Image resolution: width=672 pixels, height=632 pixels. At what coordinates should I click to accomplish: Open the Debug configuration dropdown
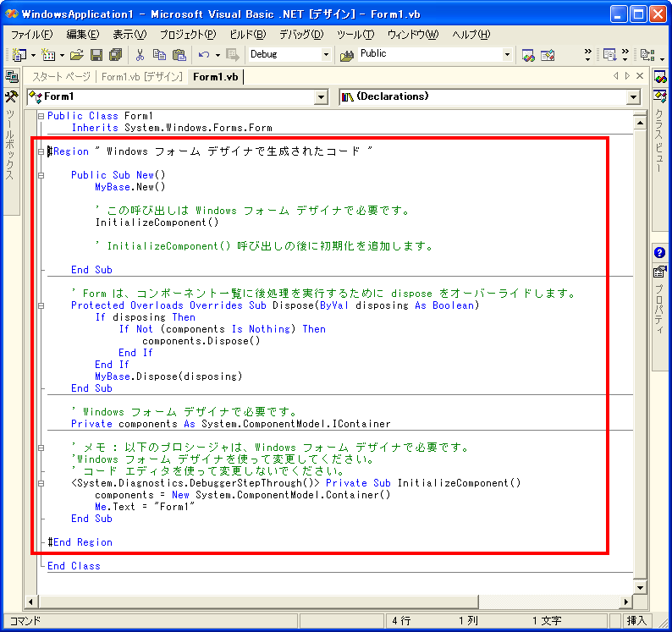point(326,54)
